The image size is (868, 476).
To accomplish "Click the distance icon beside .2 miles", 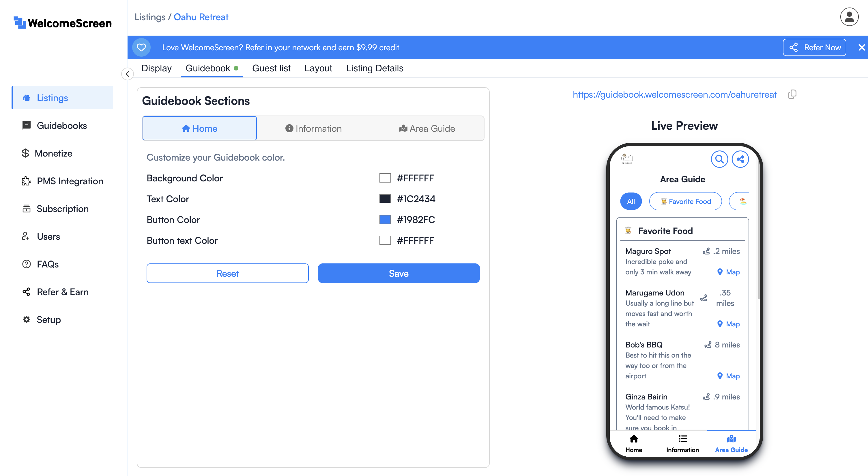I will 706,251.
